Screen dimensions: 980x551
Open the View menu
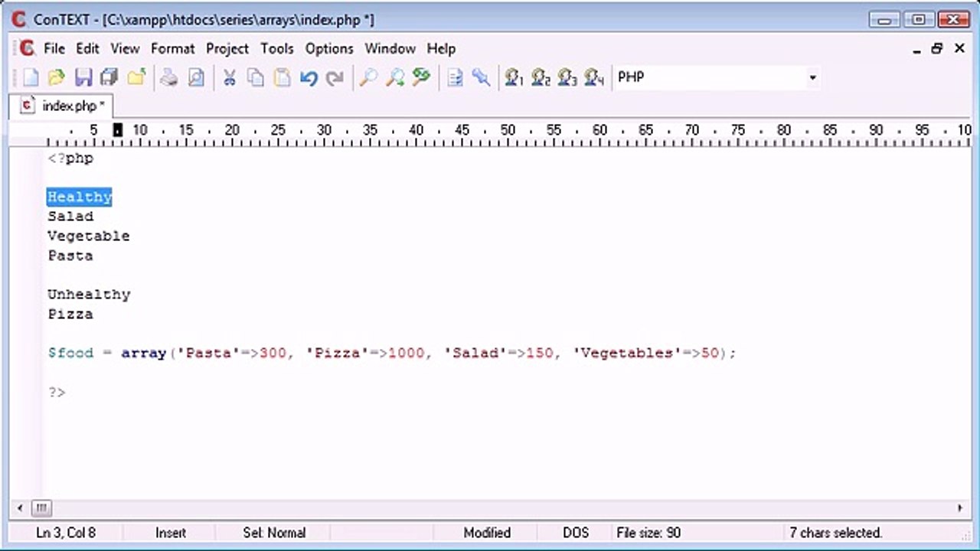pyautogui.click(x=125, y=48)
